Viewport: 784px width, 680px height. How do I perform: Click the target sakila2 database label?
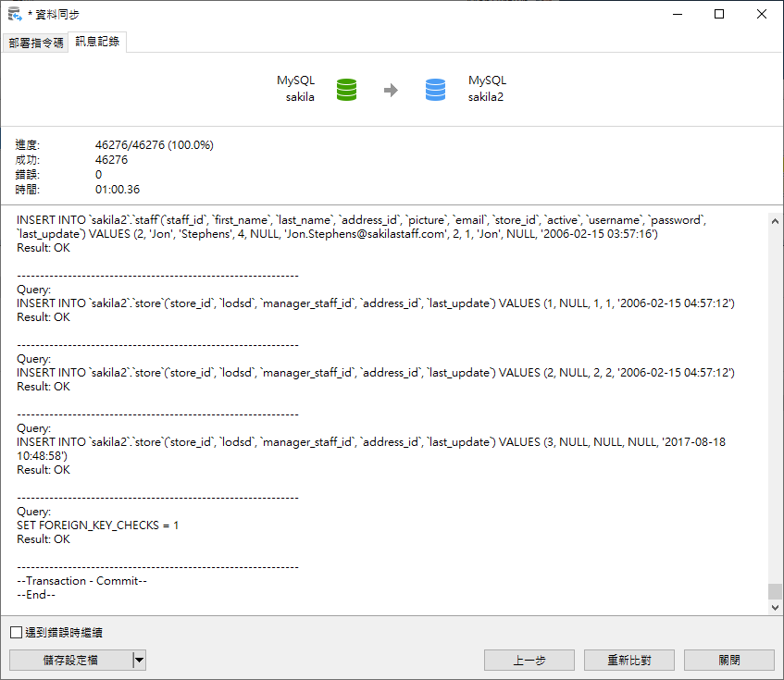click(x=486, y=97)
